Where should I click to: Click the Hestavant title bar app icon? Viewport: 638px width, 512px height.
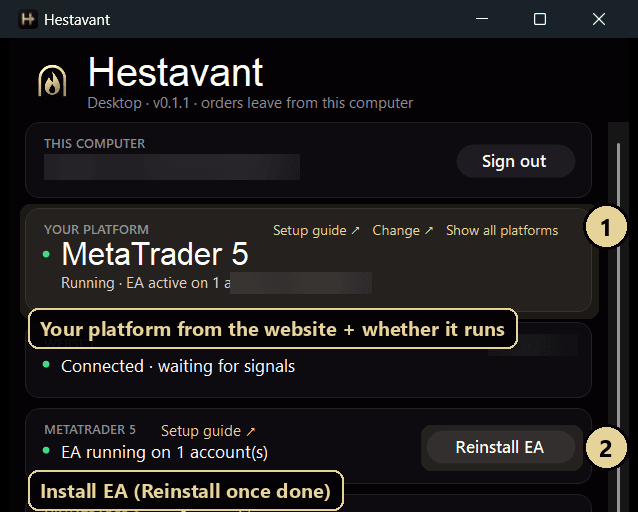pos(28,19)
